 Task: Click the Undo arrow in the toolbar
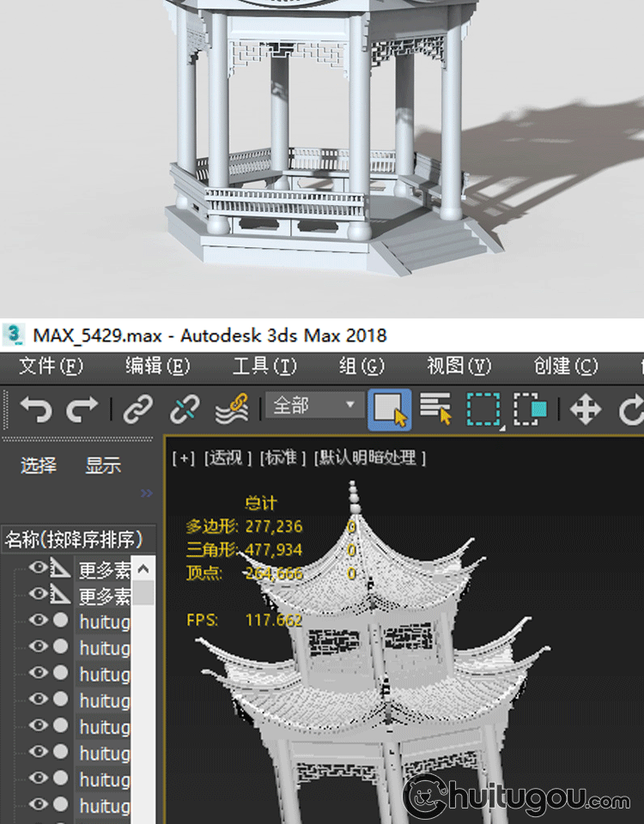pyautogui.click(x=36, y=409)
